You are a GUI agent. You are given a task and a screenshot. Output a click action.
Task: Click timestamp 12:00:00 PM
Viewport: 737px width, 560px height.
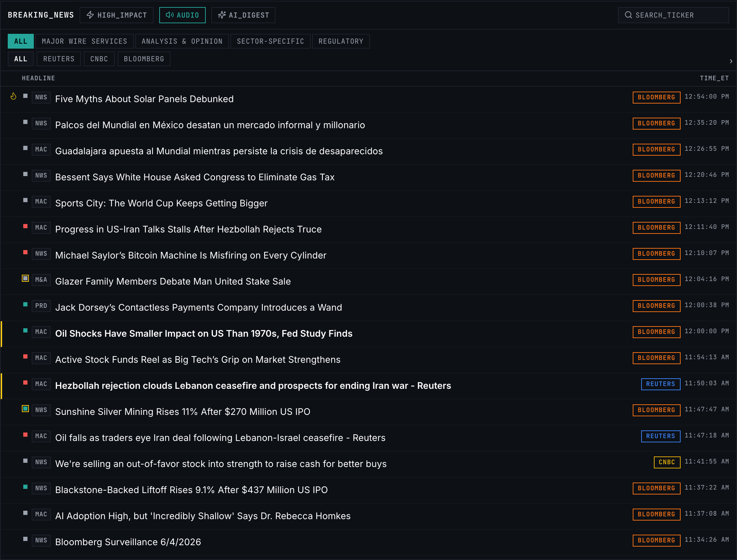pyautogui.click(x=707, y=331)
